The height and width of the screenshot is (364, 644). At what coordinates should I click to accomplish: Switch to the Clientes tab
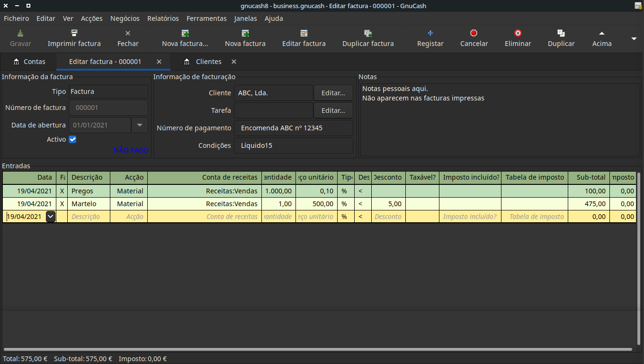click(x=208, y=62)
